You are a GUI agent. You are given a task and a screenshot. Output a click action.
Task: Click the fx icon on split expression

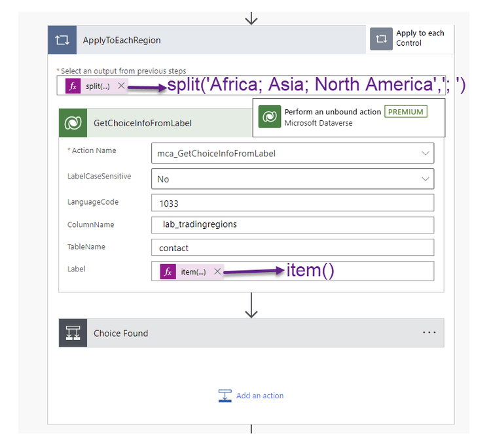(73, 86)
